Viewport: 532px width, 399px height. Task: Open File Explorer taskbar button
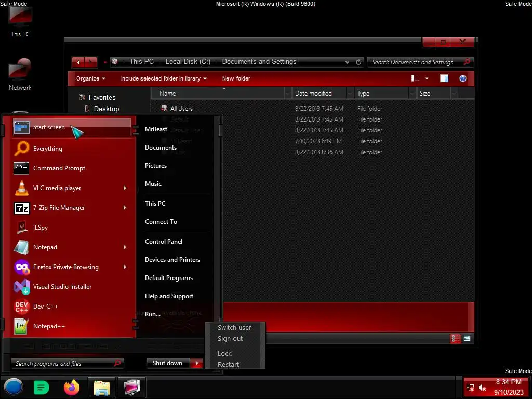coord(102,388)
